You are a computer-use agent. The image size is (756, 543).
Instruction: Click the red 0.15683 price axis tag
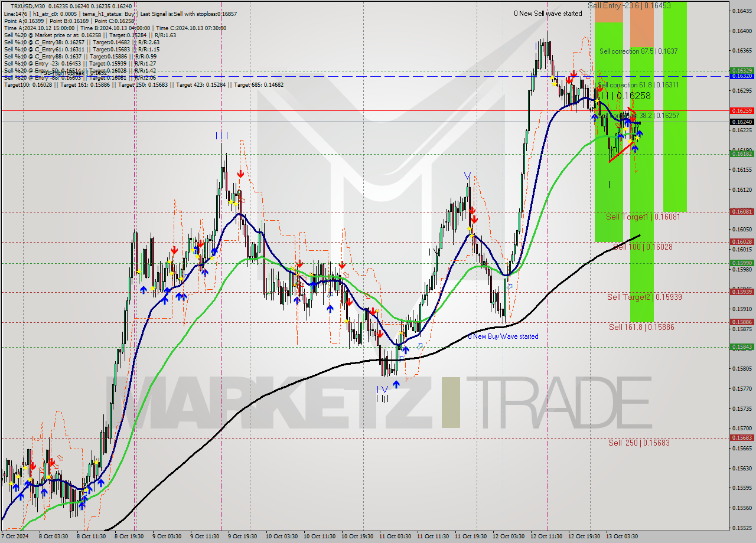click(x=741, y=437)
